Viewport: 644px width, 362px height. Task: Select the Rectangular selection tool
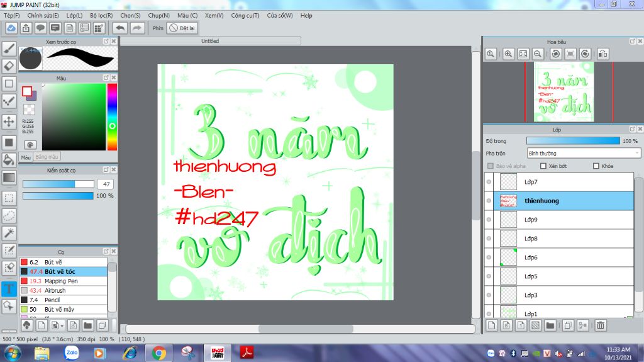point(9,198)
